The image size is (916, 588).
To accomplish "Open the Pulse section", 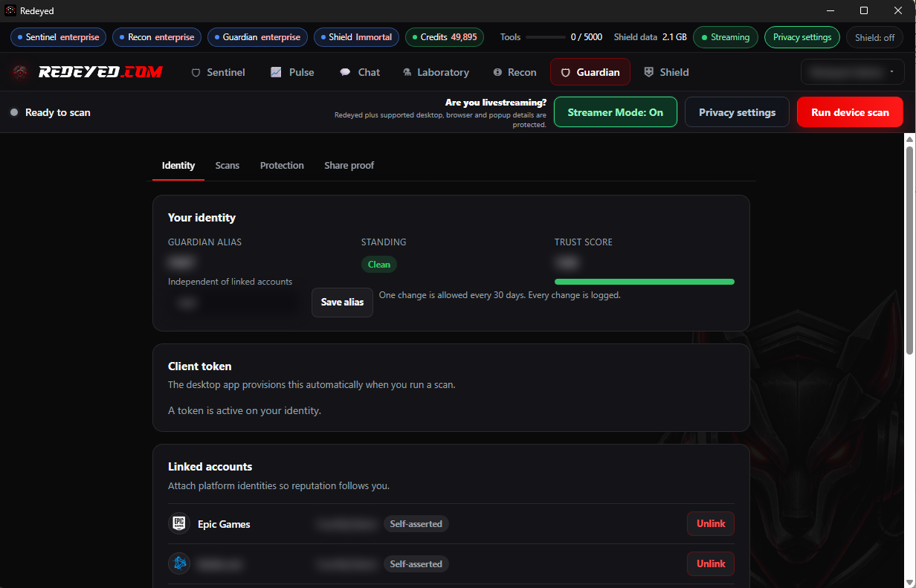I will [x=292, y=72].
